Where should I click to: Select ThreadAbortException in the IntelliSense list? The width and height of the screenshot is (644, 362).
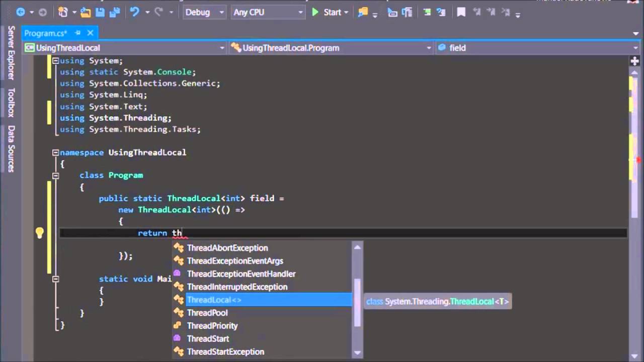coord(262,248)
